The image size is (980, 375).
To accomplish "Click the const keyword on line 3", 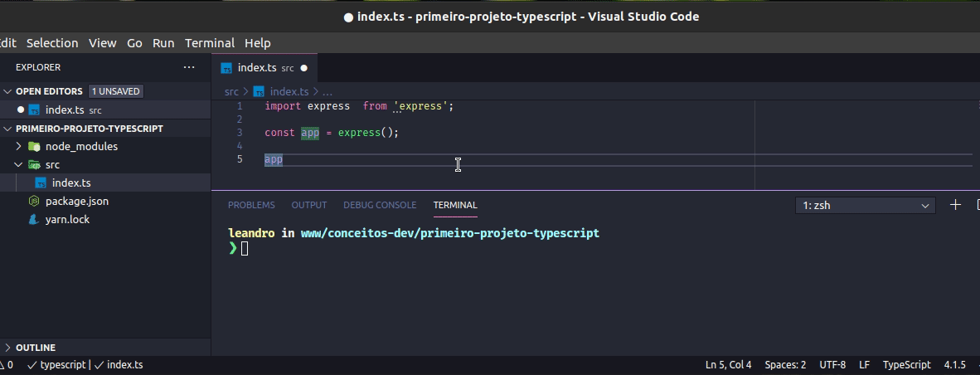I will click(279, 133).
